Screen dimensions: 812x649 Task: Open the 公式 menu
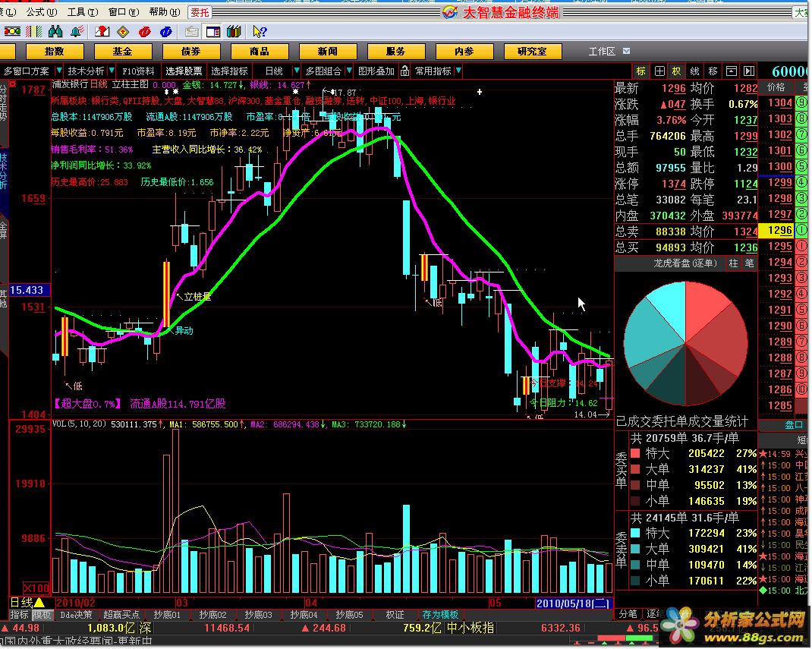[x=42, y=12]
